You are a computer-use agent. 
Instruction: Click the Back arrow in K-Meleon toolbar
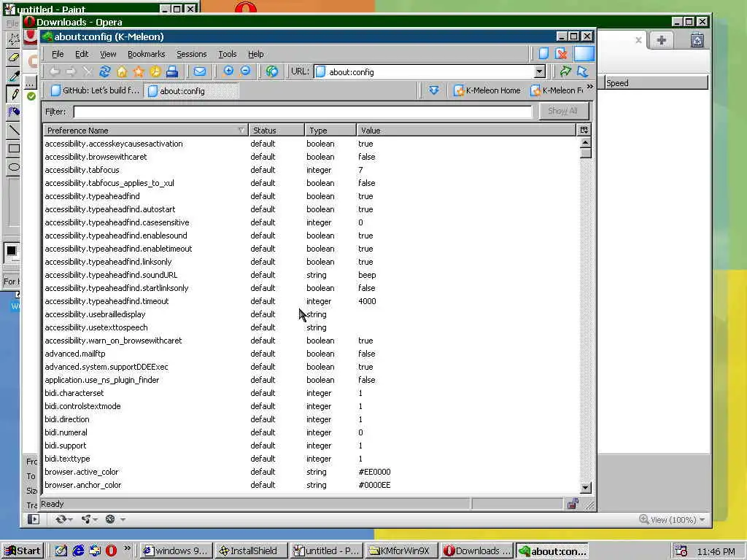click(x=55, y=72)
